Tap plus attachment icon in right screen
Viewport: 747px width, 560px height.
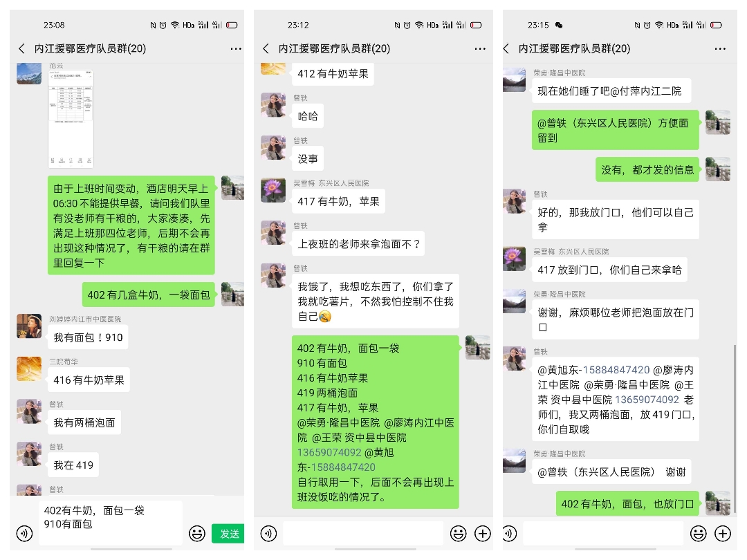[x=723, y=533]
